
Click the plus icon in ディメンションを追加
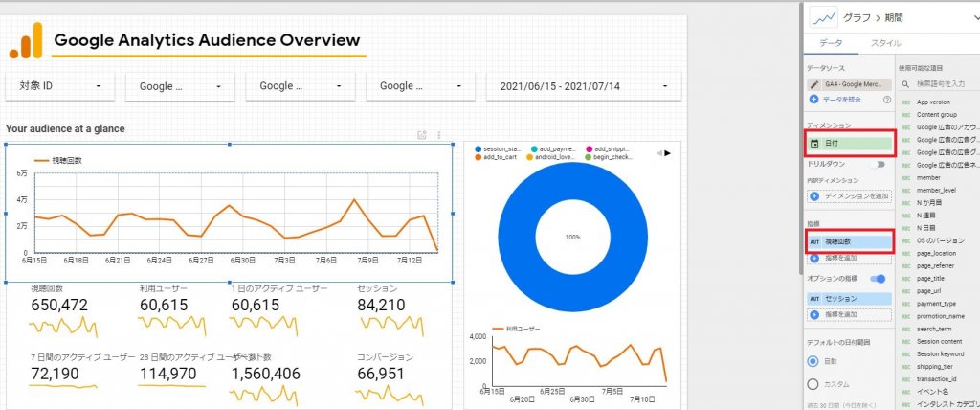click(x=814, y=196)
